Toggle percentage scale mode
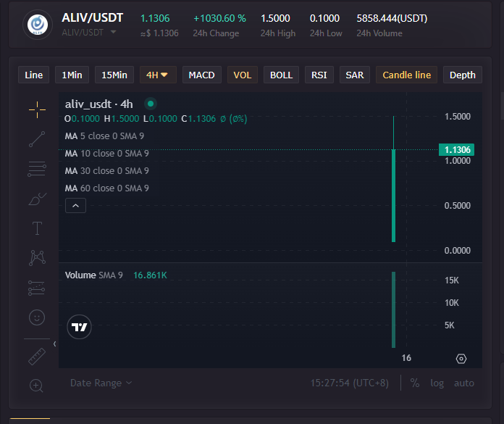Viewport: 504px width, 424px height. click(x=415, y=383)
